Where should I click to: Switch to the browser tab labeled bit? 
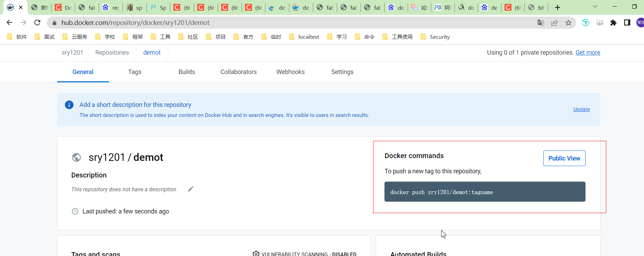(x=537, y=7)
